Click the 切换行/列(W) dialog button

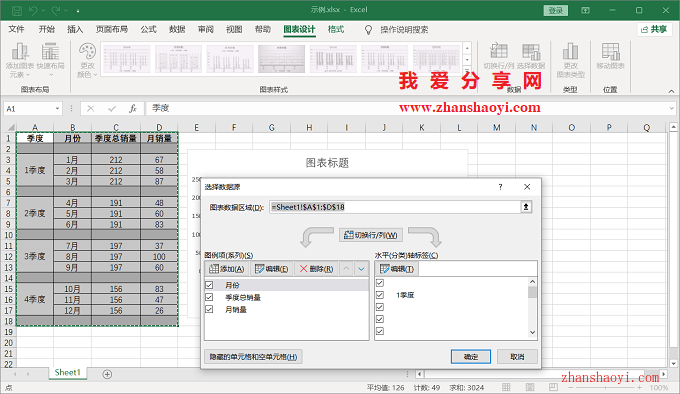click(371, 235)
